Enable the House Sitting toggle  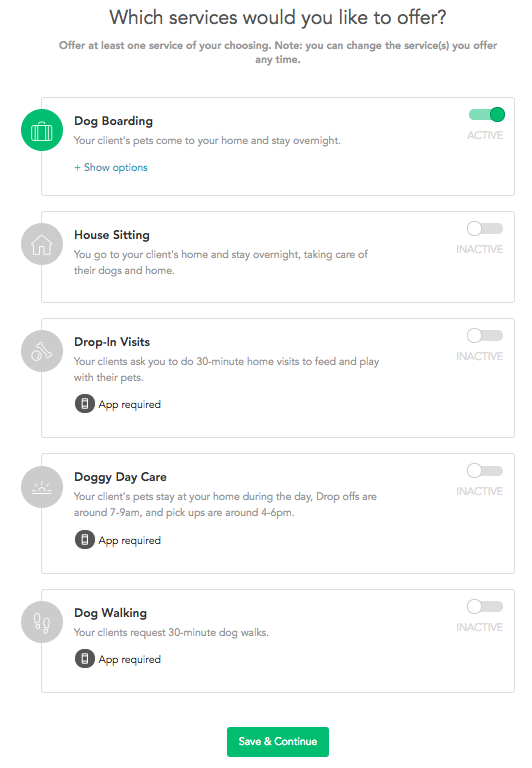coord(485,229)
